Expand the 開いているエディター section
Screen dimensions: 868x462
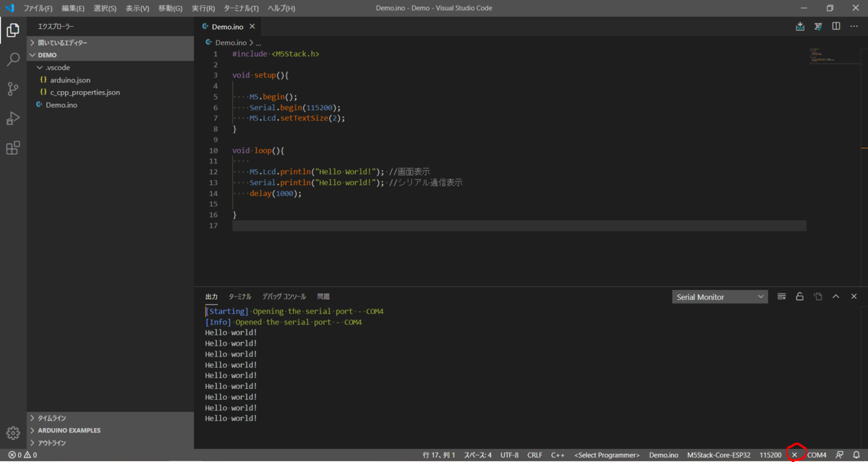point(110,43)
